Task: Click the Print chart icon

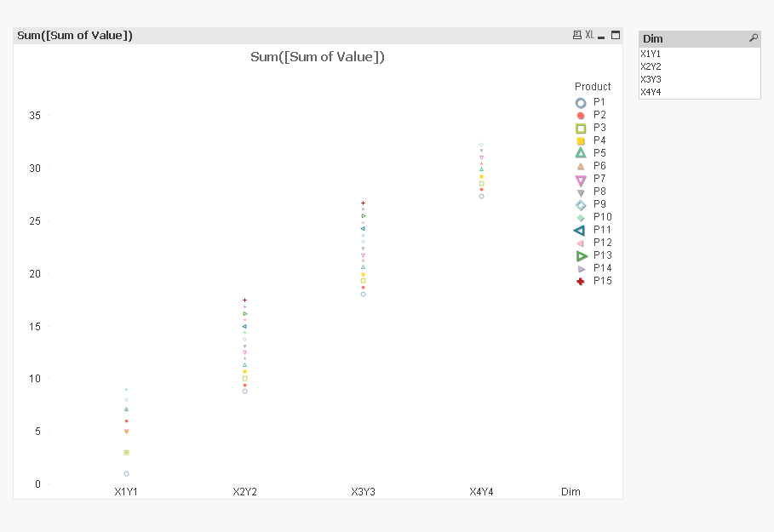Action: click(x=579, y=36)
